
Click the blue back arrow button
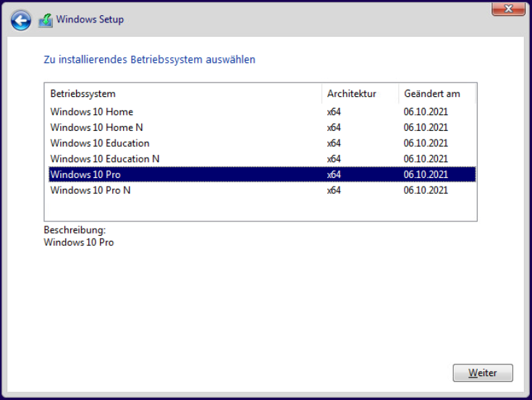[x=21, y=20]
